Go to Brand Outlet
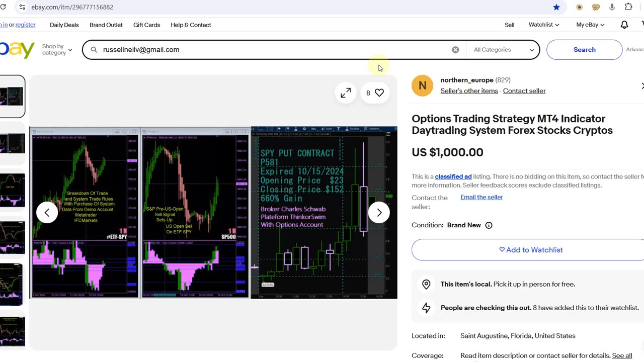This screenshot has width=644, height=362. (106, 25)
